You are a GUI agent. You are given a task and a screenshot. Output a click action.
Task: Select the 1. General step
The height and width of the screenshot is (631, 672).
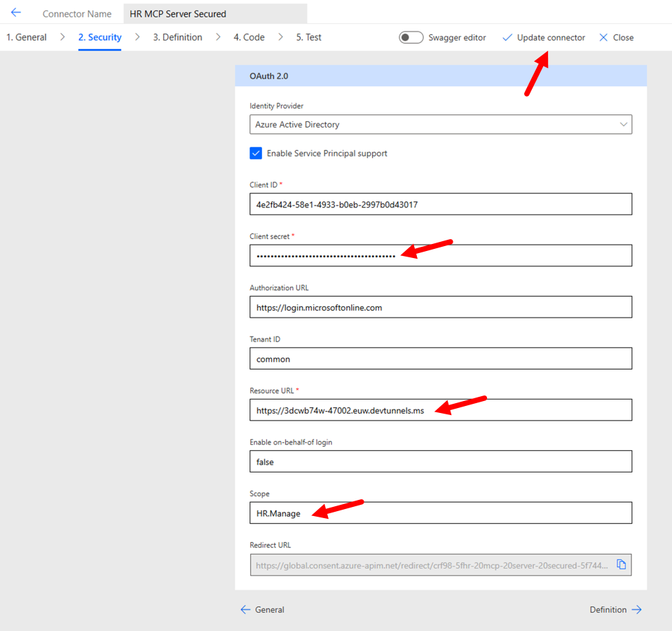pos(26,36)
